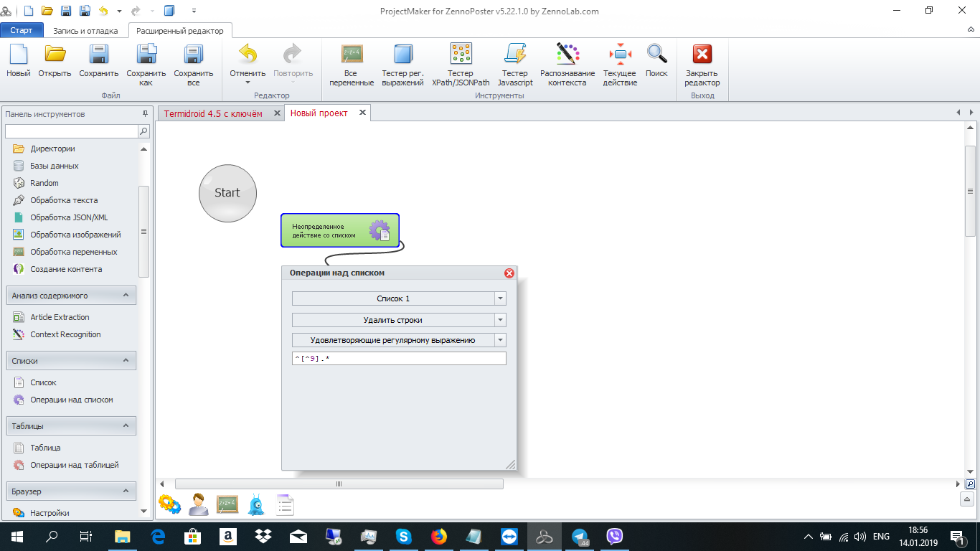
Task: Show all variables window
Action: (x=352, y=65)
